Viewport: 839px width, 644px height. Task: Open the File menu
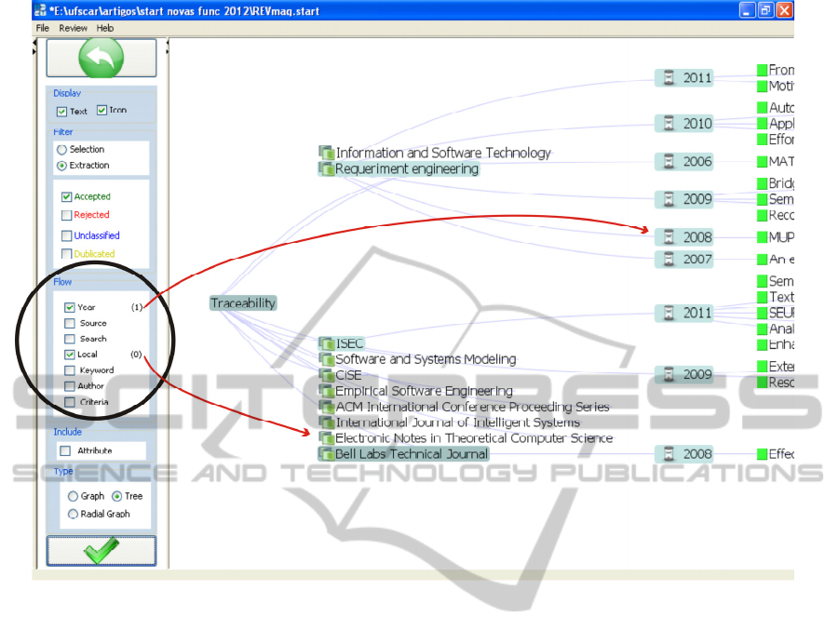coord(42,28)
